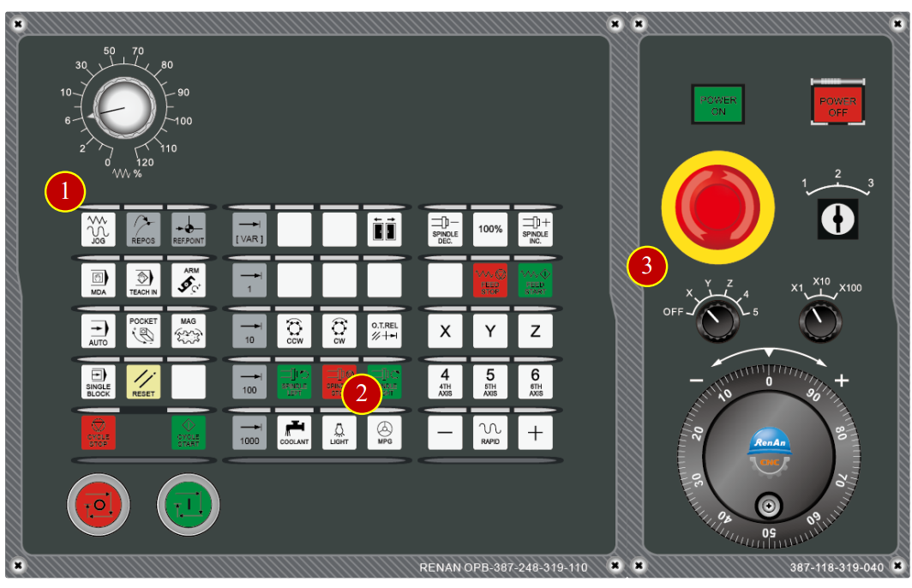
Task: Click the green CYCLE START key
Action: pyautogui.click(x=189, y=433)
